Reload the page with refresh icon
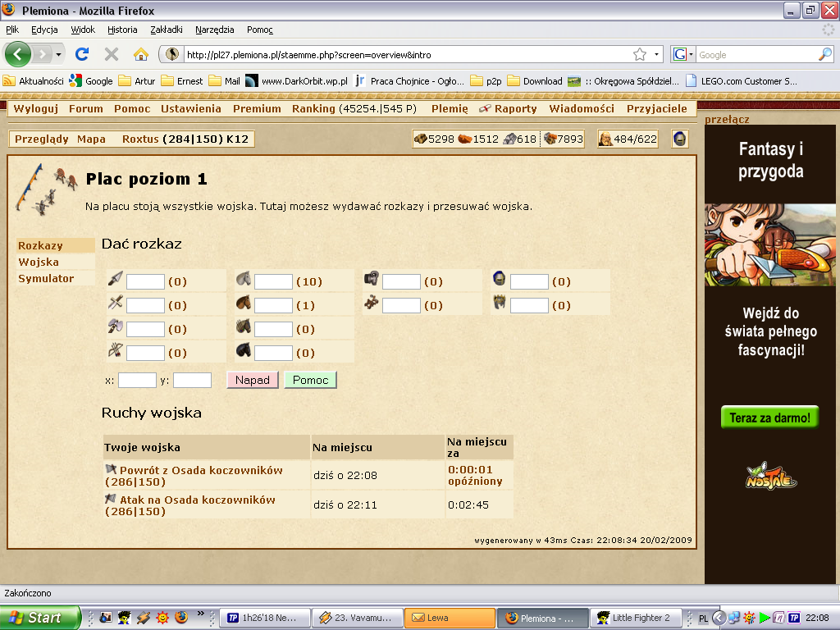 82,54
